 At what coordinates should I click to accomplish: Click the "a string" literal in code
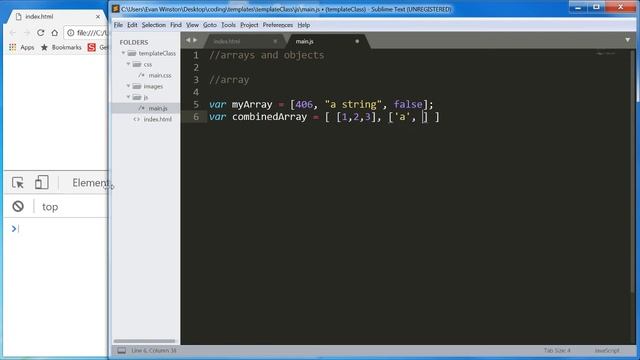point(353,104)
